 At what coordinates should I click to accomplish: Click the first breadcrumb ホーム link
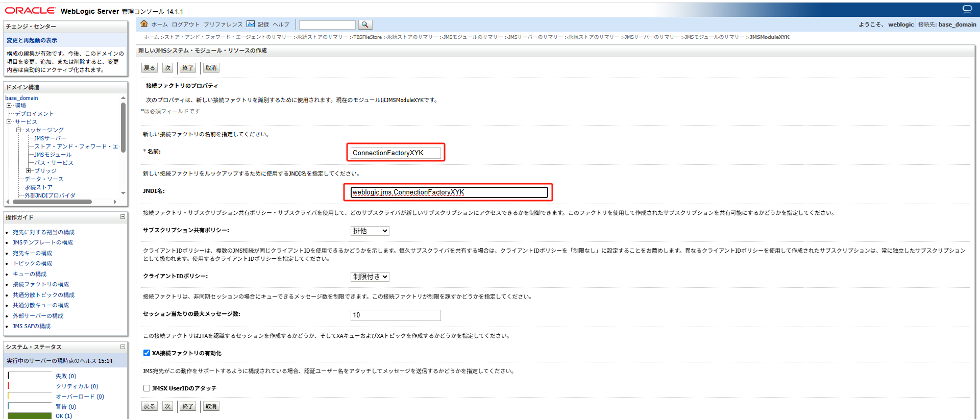(152, 37)
